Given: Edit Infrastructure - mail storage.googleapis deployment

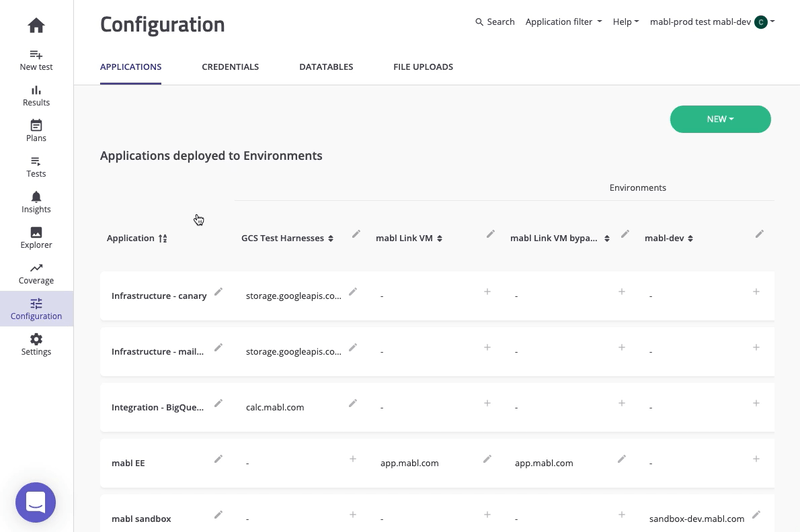Looking at the screenshot, I should 353,347.
